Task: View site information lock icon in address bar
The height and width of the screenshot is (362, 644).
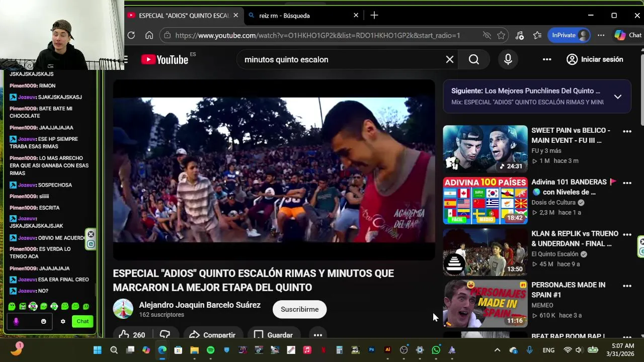Action: tap(168, 35)
